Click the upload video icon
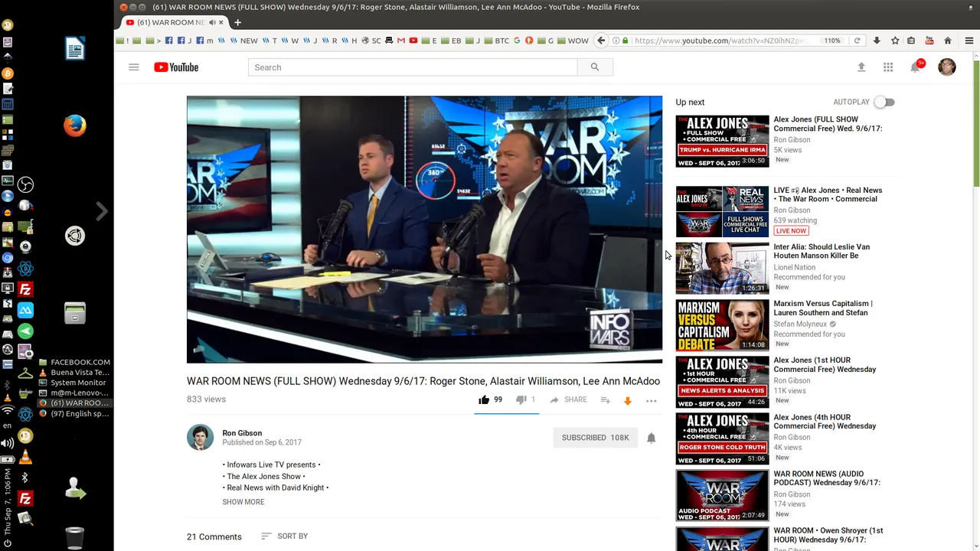Screen dimensions: 980x551 coord(861,67)
